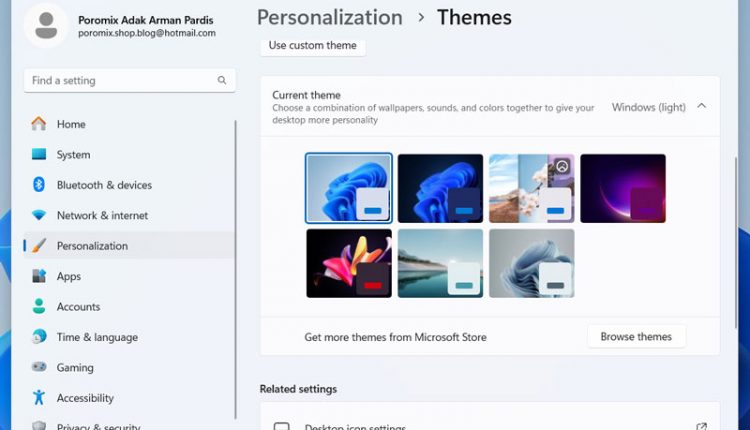750x430 pixels.
Task: Click the Related settings heading
Action: point(298,389)
